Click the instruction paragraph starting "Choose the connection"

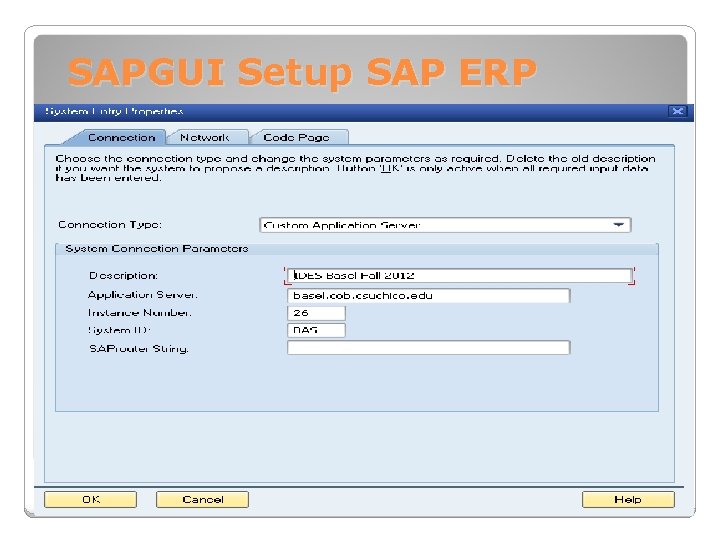click(355, 168)
